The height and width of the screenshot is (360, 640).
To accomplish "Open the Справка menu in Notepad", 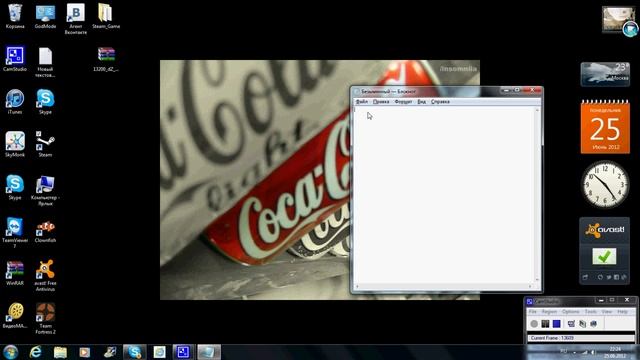I will [440, 102].
